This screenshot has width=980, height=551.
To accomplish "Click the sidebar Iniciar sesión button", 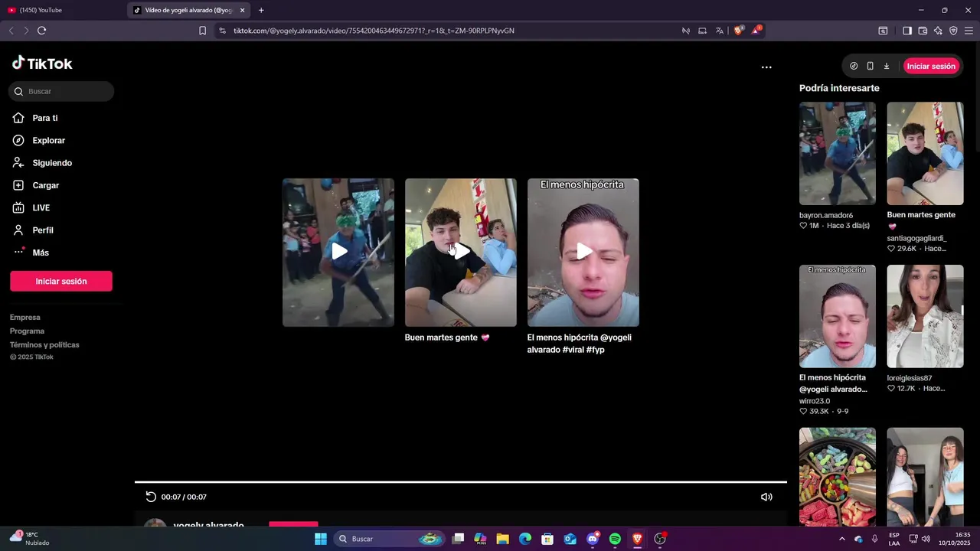I will pos(61,281).
